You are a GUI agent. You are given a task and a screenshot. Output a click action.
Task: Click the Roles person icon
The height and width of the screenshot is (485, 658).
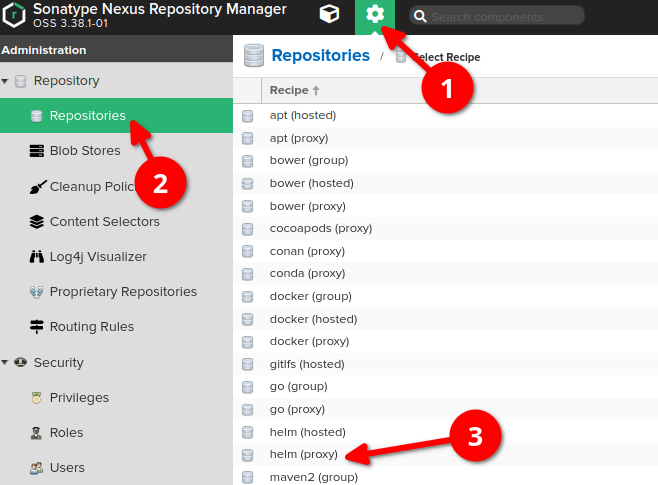[x=36, y=433]
